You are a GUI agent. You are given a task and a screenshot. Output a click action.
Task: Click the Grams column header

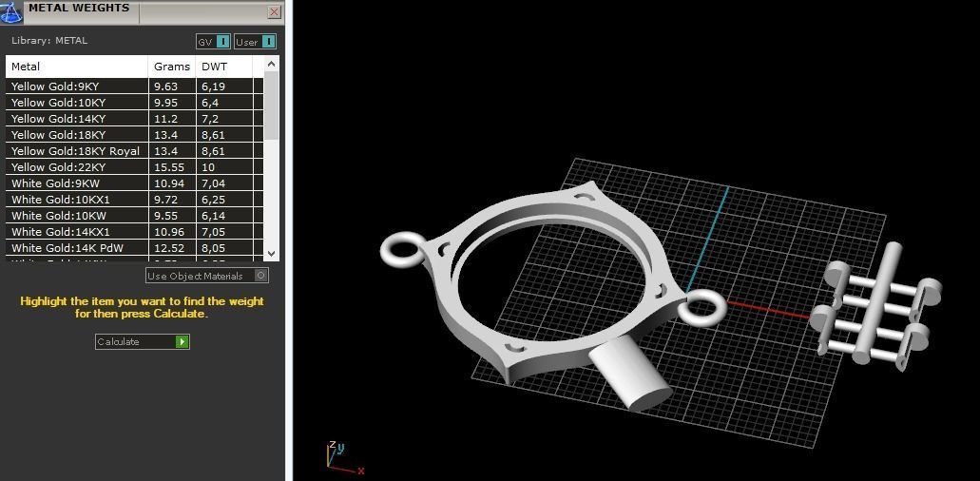(172, 67)
